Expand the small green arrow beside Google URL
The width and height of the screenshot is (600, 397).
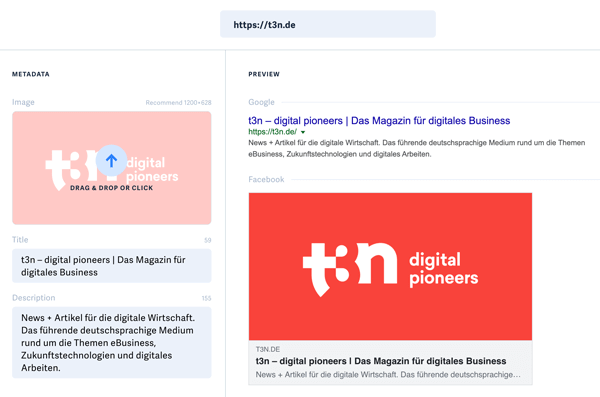point(303,132)
